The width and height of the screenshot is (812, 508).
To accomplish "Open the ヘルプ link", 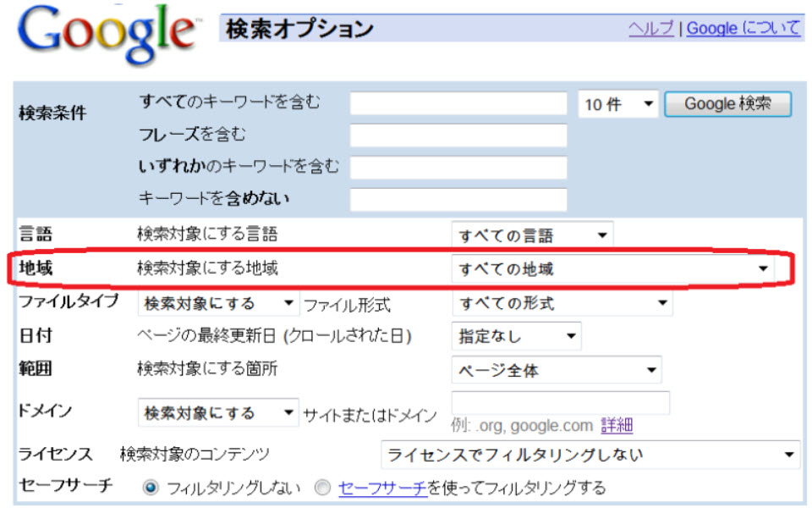I will pyautogui.click(x=650, y=28).
